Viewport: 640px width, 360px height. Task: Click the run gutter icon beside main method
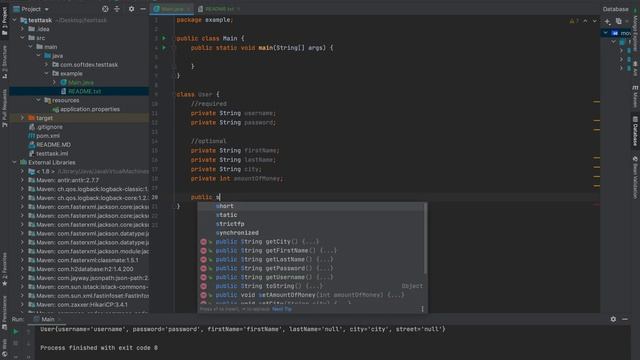[x=164, y=48]
